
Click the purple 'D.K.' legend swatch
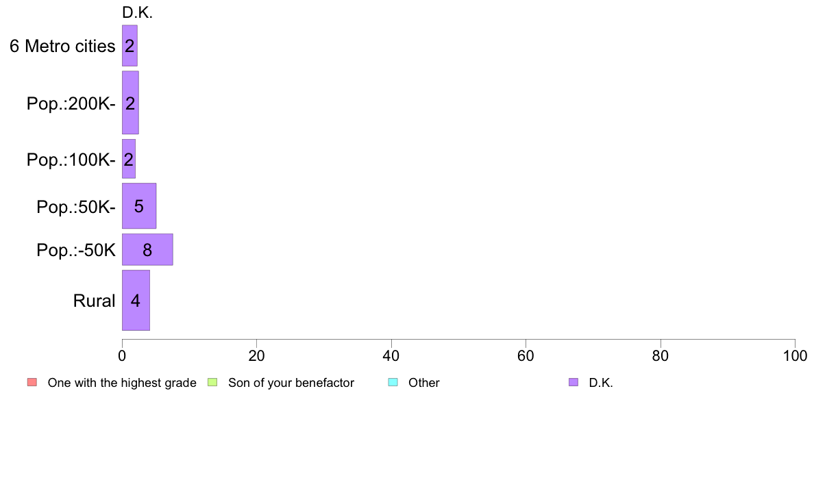point(573,383)
